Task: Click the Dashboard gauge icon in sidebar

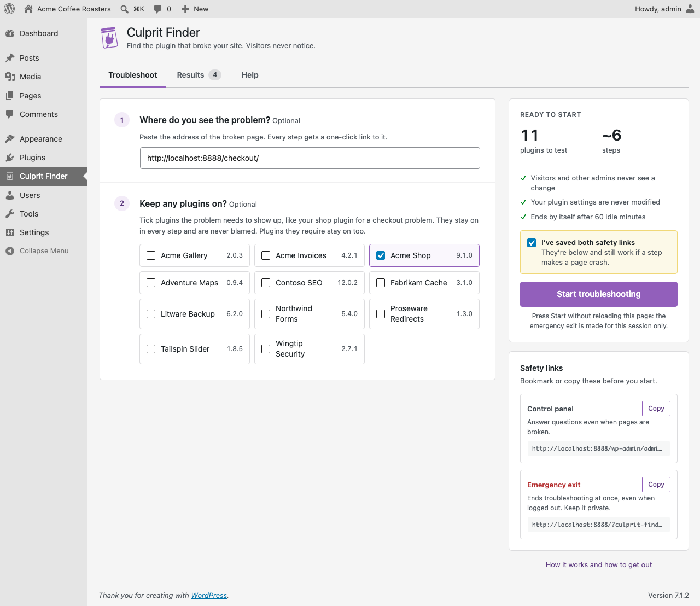Action: click(x=10, y=33)
